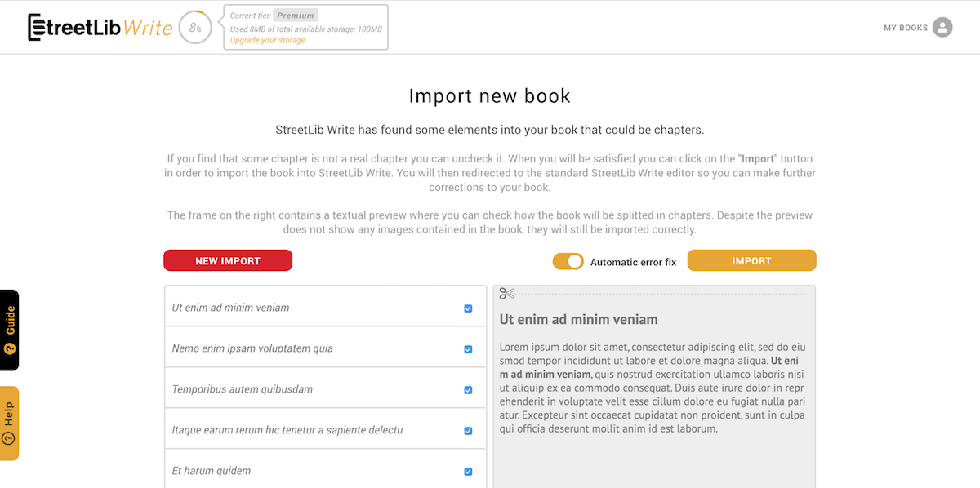Click the StreetLib Write logo
Viewport: 980px width, 488px height.
98,26
